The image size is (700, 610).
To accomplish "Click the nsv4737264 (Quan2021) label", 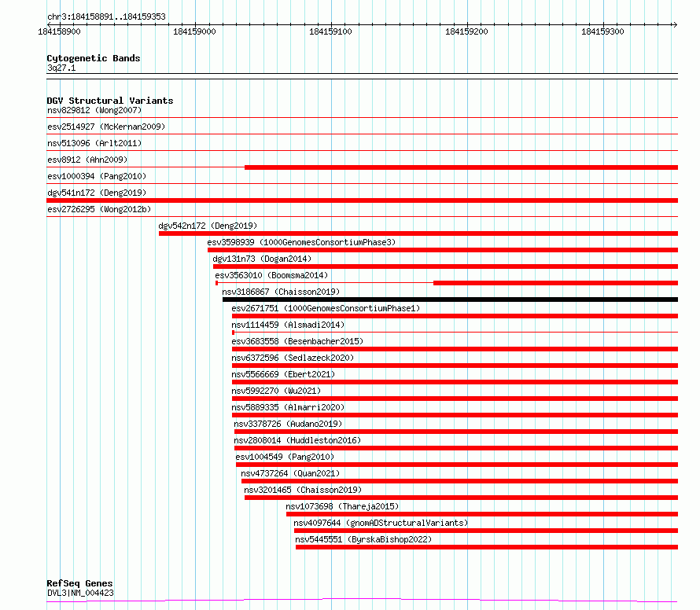I will (290, 473).
